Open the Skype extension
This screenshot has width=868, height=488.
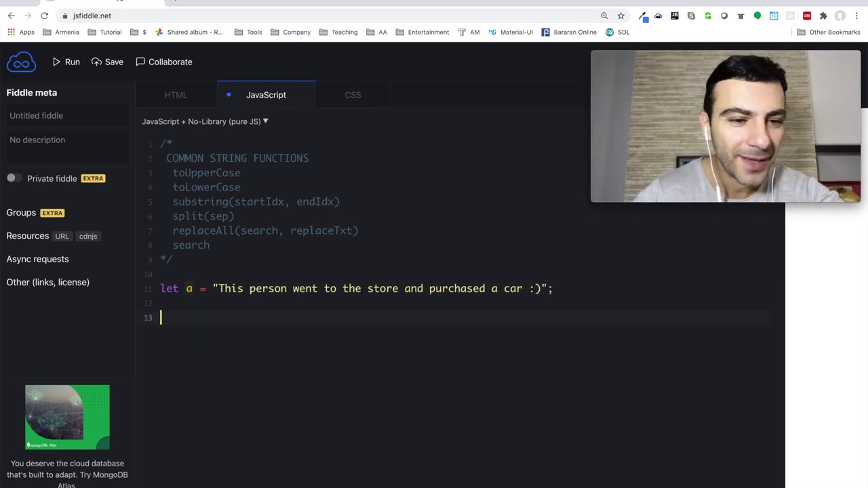pyautogui.click(x=691, y=16)
